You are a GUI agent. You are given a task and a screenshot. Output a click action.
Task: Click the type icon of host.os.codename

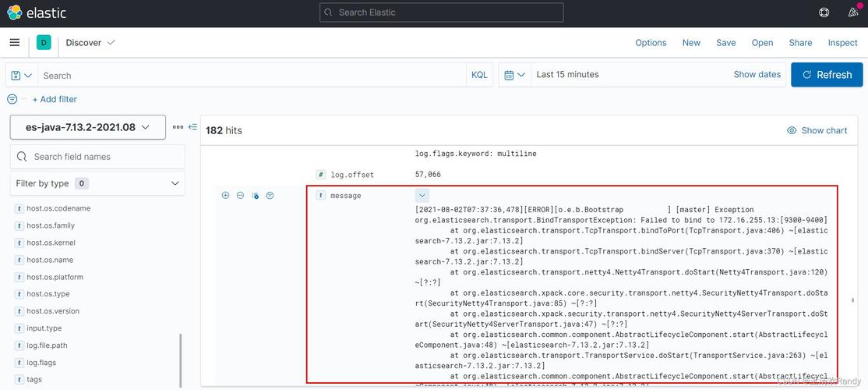19,209
